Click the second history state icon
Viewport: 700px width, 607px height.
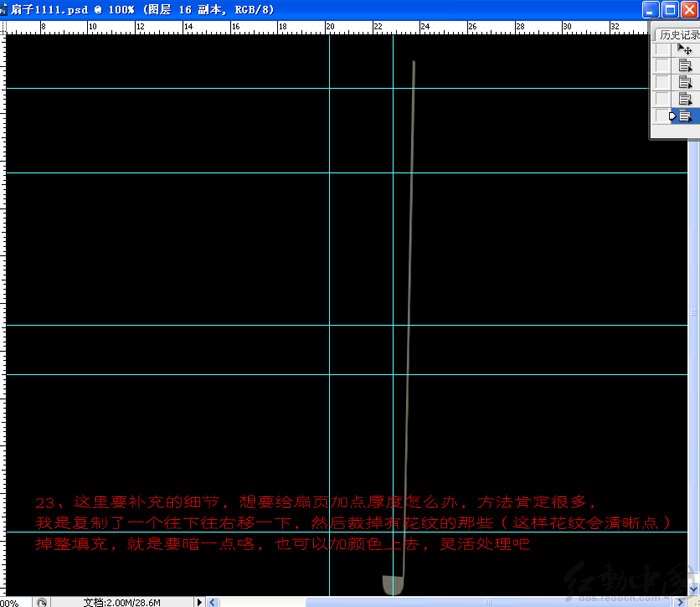(685, 66)
